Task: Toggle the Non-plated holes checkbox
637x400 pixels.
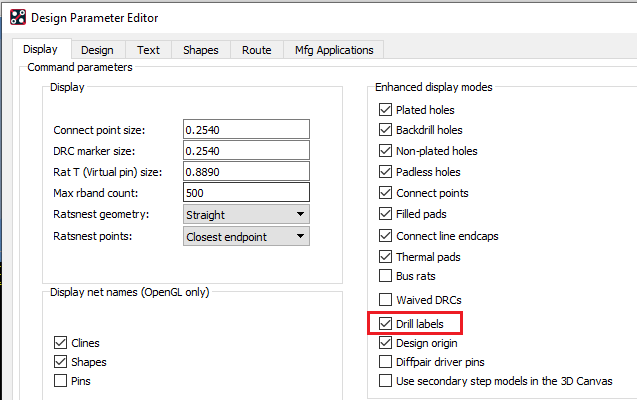Action: (x=385, y=151)
